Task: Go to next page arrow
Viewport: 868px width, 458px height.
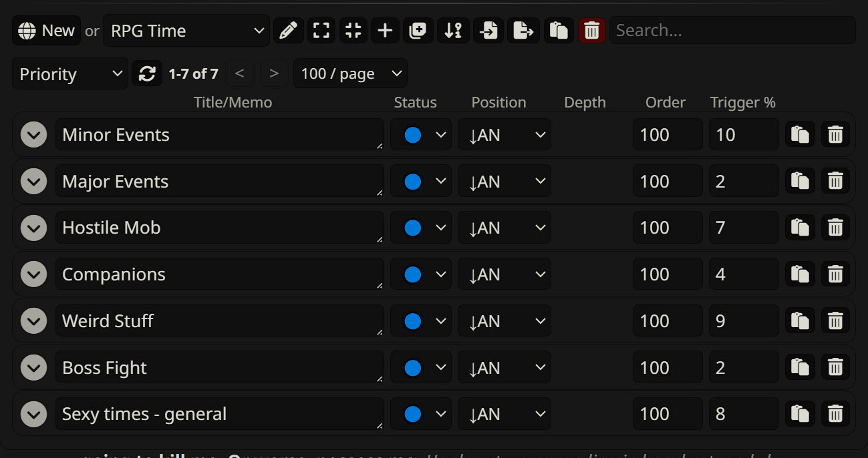Action: (x=274, y=73)
